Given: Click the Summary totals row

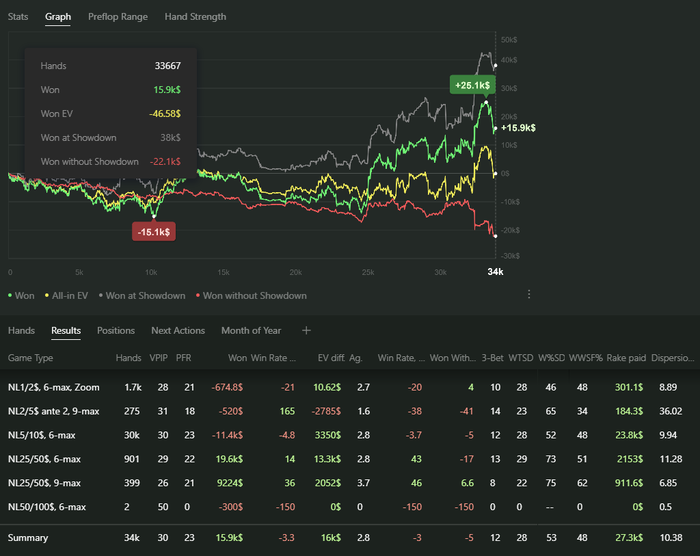Looking at the screenshot, I should (x=30, y=539).
